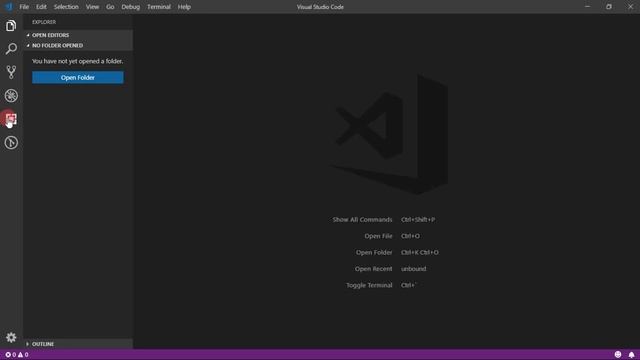Open the Debug view icon
This screenshot has height=360, width=640.
click(x=11, y=96)
